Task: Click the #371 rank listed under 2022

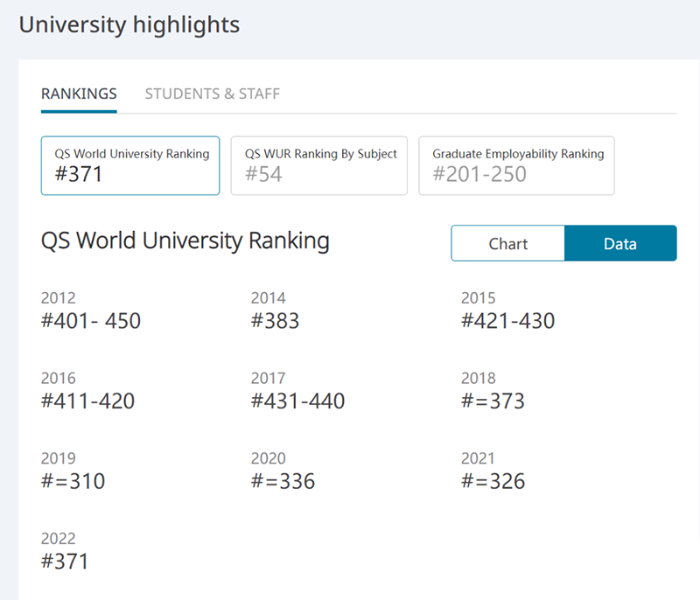Action: 65,562
